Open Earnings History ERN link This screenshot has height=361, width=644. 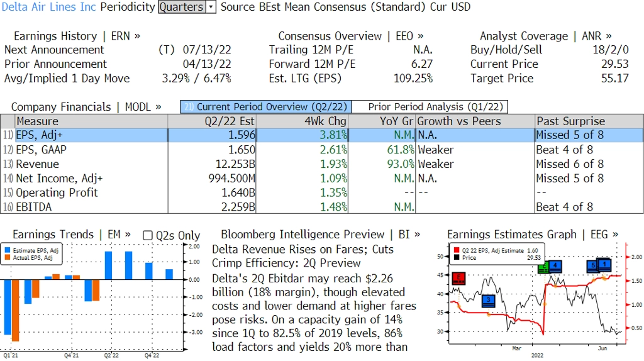77,36
